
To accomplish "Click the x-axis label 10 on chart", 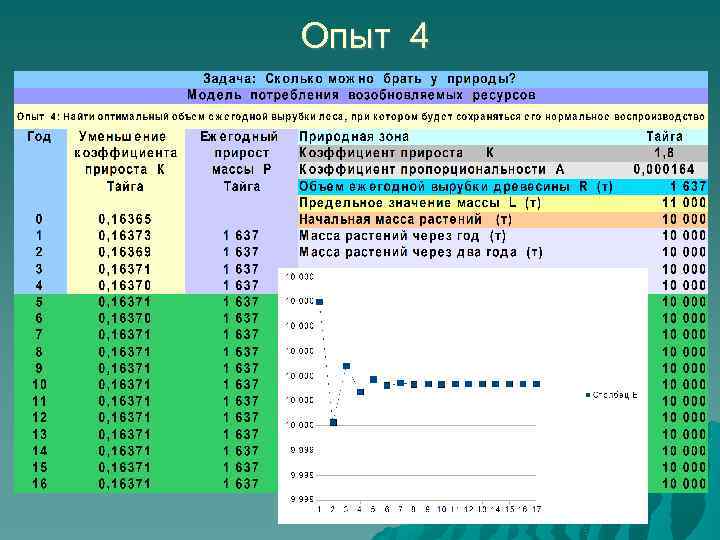I will 441,509.
